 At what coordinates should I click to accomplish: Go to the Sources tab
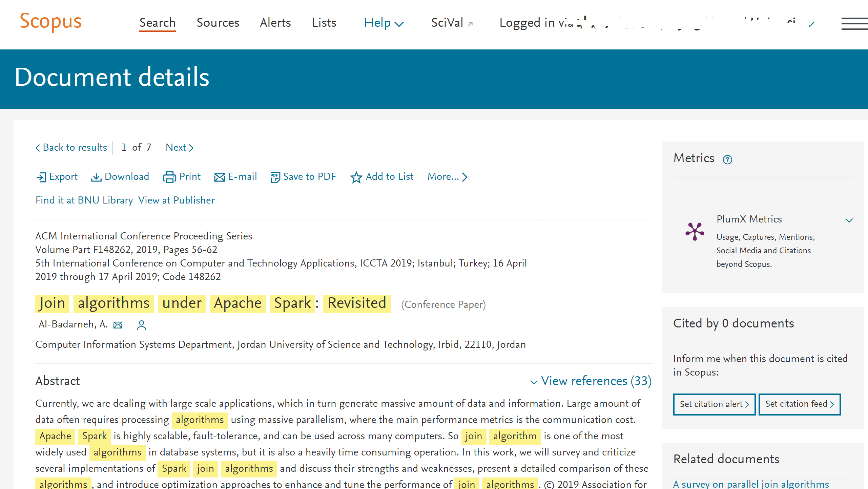(x=218, y=23)
